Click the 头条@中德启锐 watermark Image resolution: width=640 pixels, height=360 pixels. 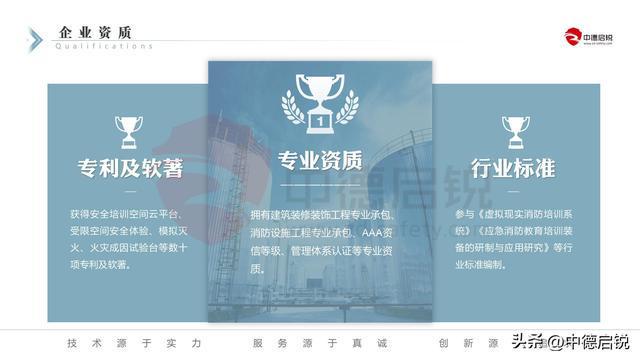pyautogui.click(x=570, y=342)
